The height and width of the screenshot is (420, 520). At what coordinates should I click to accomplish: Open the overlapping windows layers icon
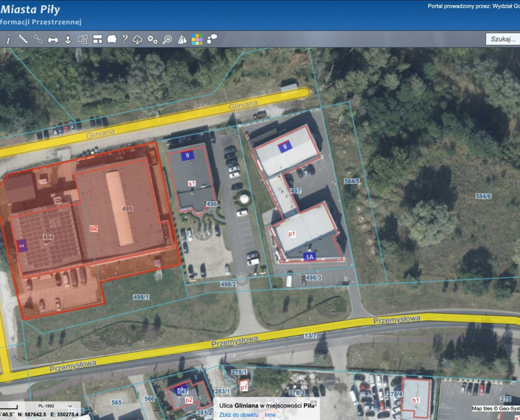[x=82, y=39]
